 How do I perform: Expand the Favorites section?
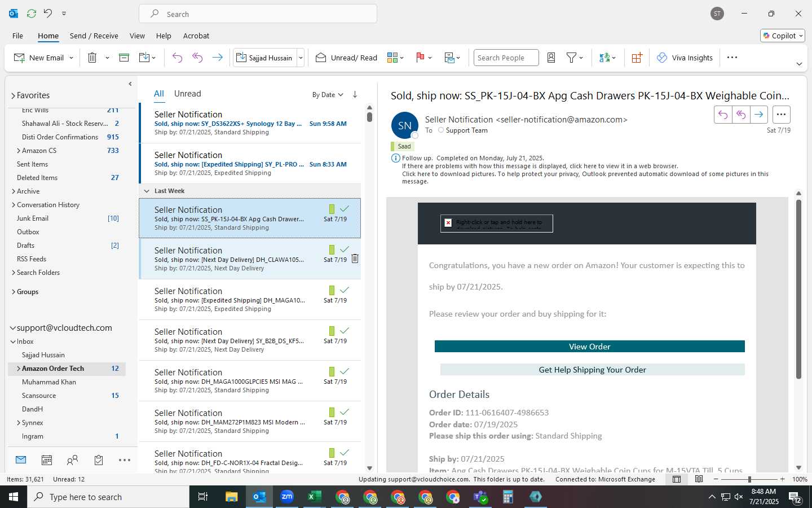[13, 95]
